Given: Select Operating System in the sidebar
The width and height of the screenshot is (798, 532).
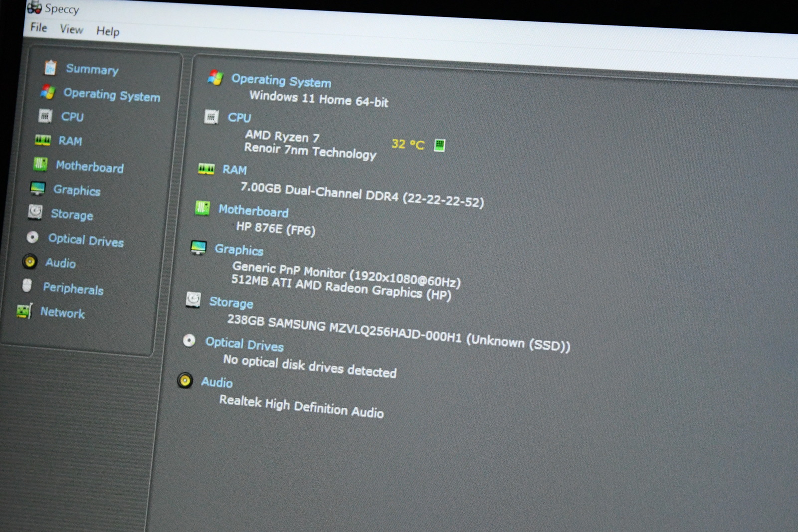Looking at the screenshot, I should pos(112,95).
